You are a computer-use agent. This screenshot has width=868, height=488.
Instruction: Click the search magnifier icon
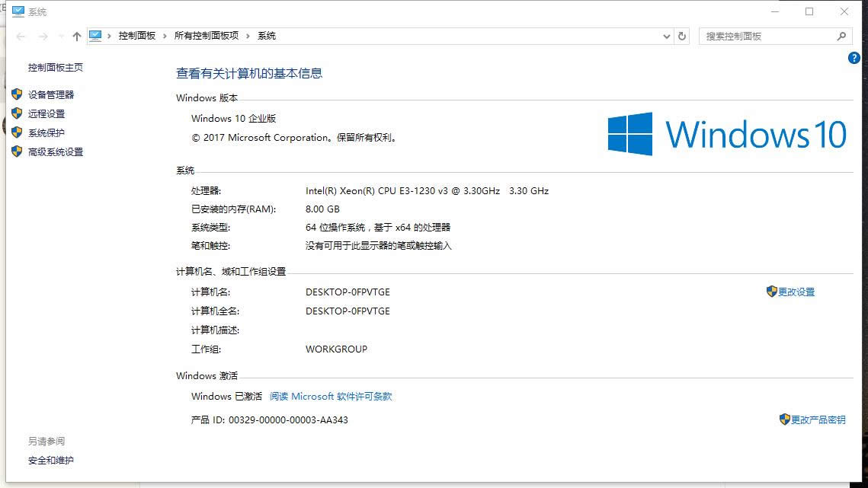tap(841, 36)
